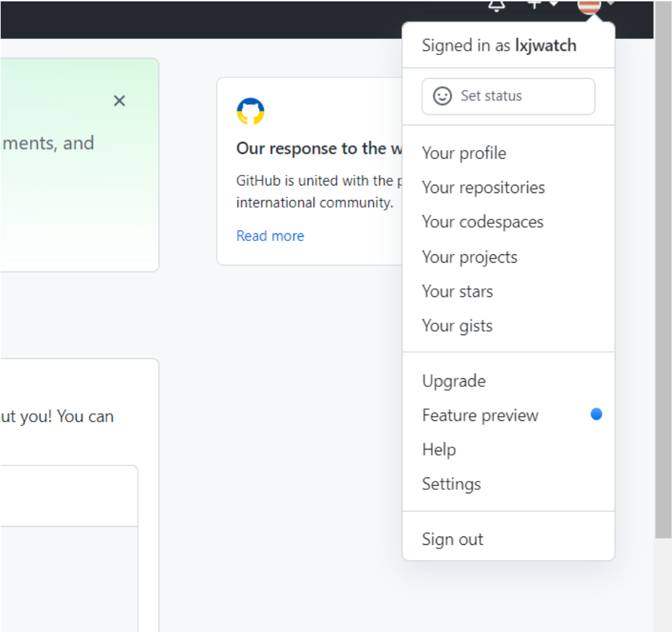Viewport: 672px width, 632px height.
Task: Click the blue Feature preview indicator dot
Action: pyautogui.click(x=596, y=414)
